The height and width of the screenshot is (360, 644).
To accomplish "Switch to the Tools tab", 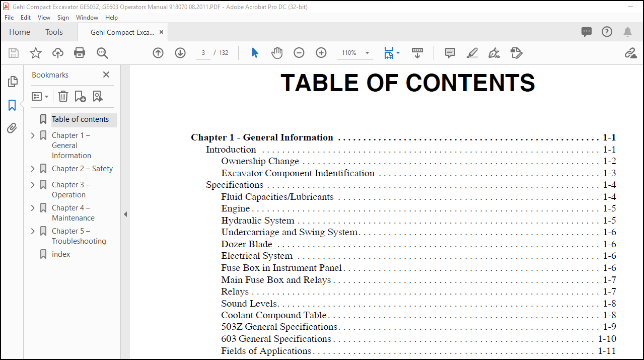I will [x=54, y=32].
